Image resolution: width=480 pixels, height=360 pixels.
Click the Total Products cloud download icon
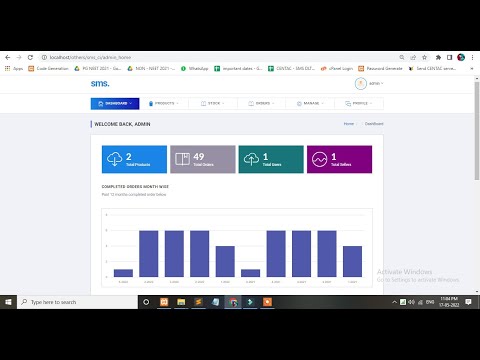tap(115, 159)
